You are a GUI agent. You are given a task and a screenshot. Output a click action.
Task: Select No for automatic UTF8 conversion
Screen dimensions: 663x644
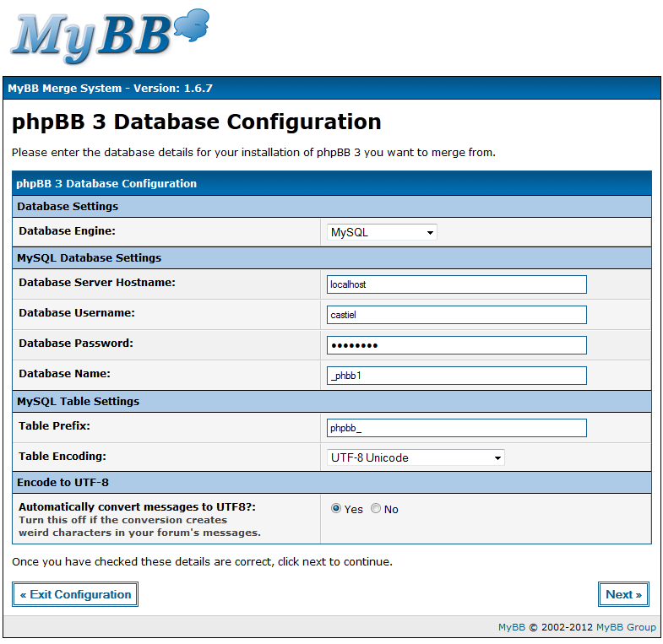tap(376, 508)
